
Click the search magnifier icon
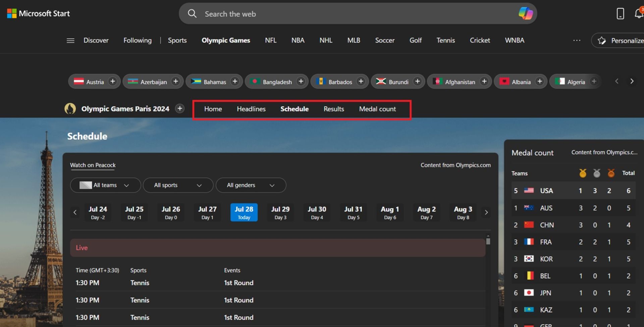point(192,13)
